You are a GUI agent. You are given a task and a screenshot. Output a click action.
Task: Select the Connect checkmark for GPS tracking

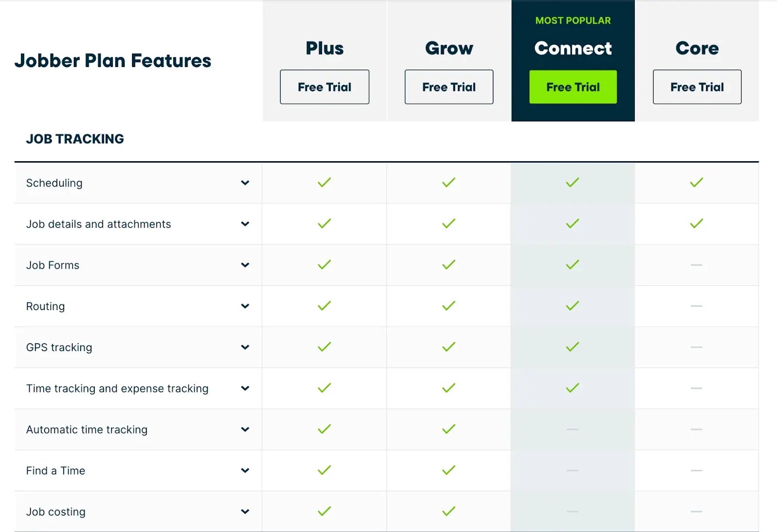[x=573, y=347]
